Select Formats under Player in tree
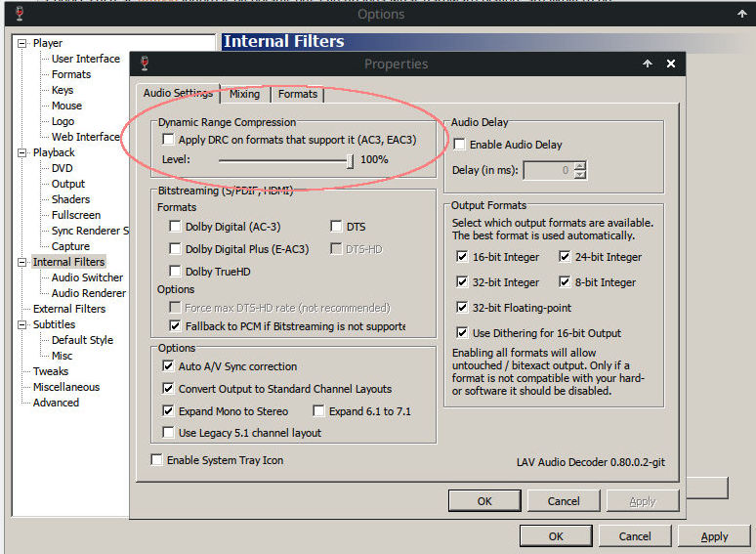756x554 pixels. click(71, 74)
